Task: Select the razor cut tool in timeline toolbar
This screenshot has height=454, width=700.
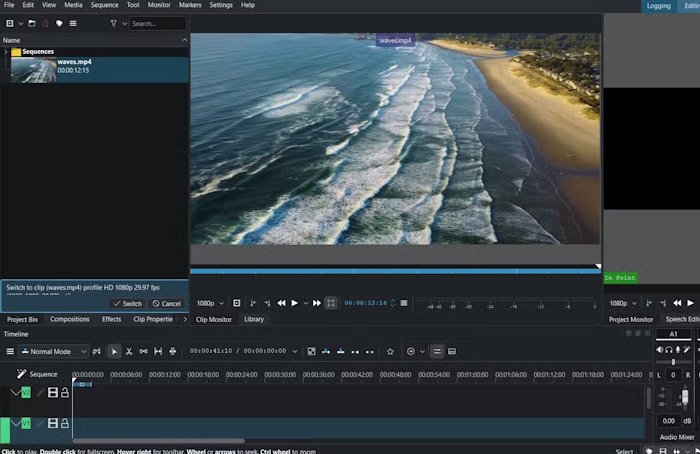Action: click(129, 352)
